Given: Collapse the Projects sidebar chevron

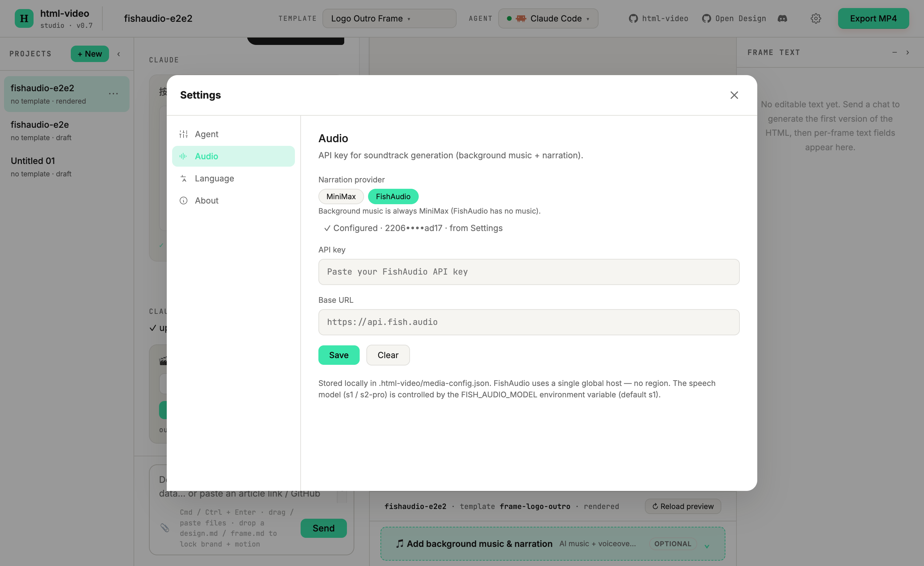Looking at the screenshot, I should (119, 54).
